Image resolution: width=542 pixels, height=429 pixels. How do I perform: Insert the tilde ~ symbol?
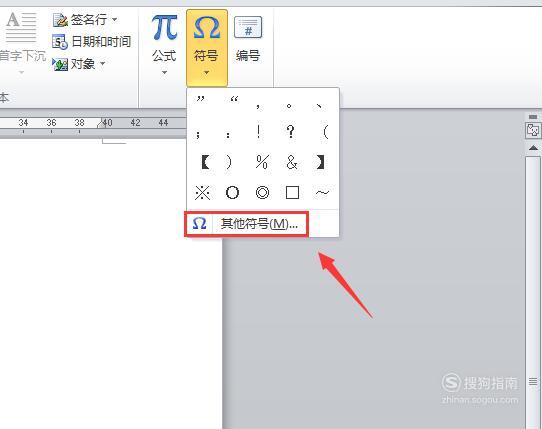[x=322, y=193]
